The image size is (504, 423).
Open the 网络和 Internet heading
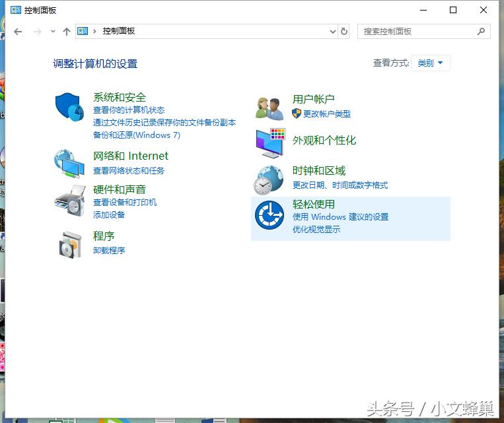131,156
